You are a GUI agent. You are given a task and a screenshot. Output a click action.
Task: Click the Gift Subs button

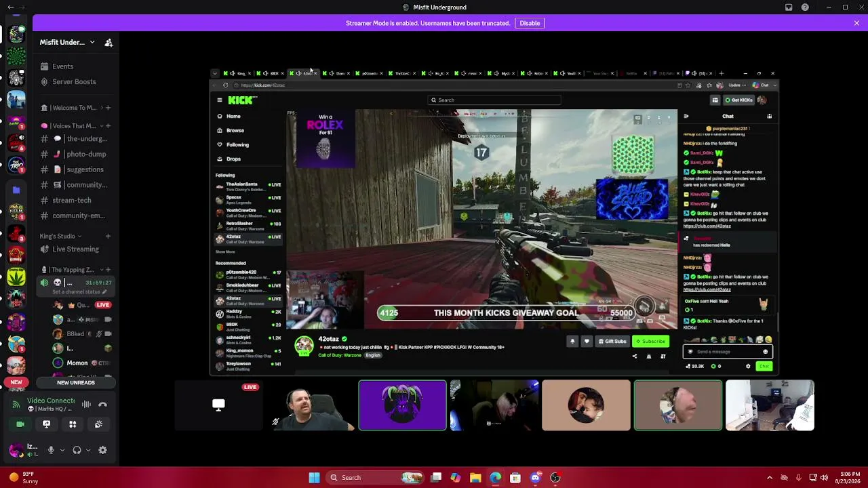pyautogui.click(x=612, y=342)
